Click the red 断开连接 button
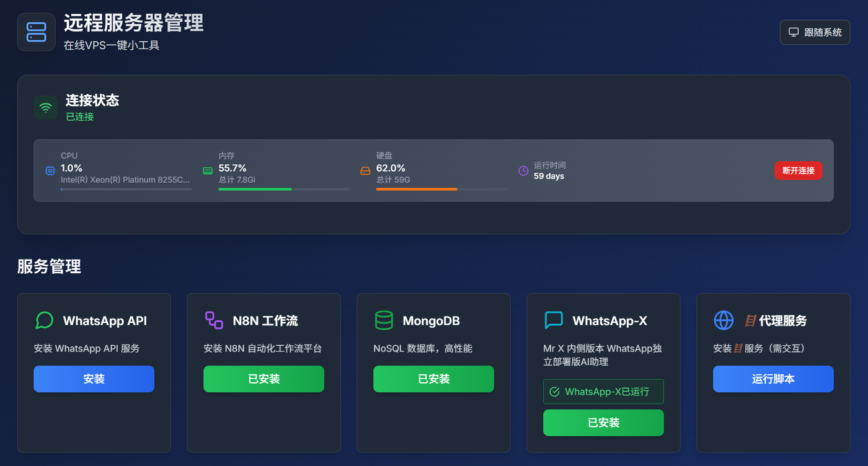 tap(799, 170)
